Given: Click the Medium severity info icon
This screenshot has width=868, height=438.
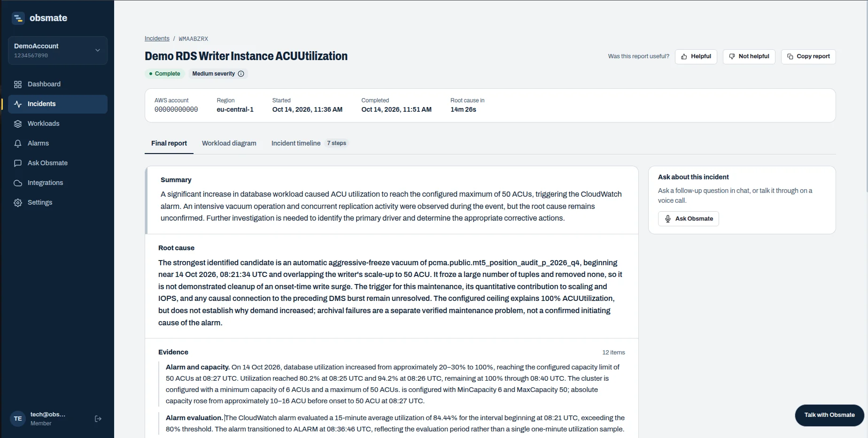Looking at the screenshot, I should click(x=241, y=74).
